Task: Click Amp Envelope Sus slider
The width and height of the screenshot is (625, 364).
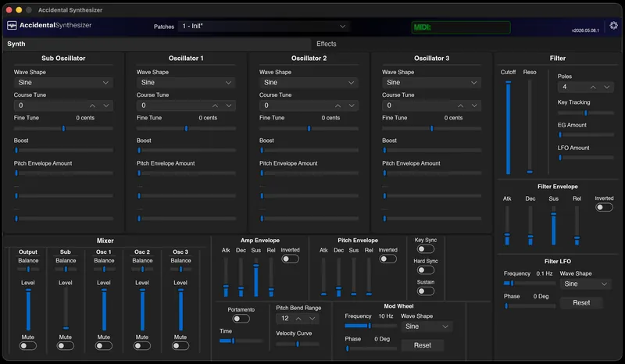Action: [256, 277]
